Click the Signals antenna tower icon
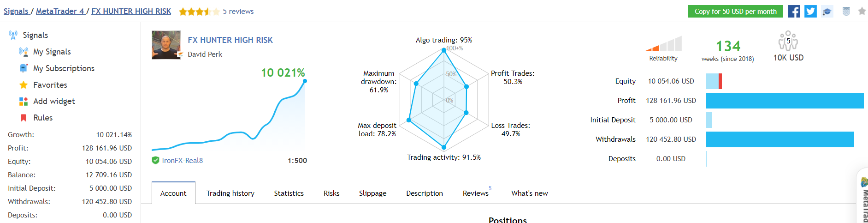Viewport: 868px width, 223px height. (x=13, y=35)
